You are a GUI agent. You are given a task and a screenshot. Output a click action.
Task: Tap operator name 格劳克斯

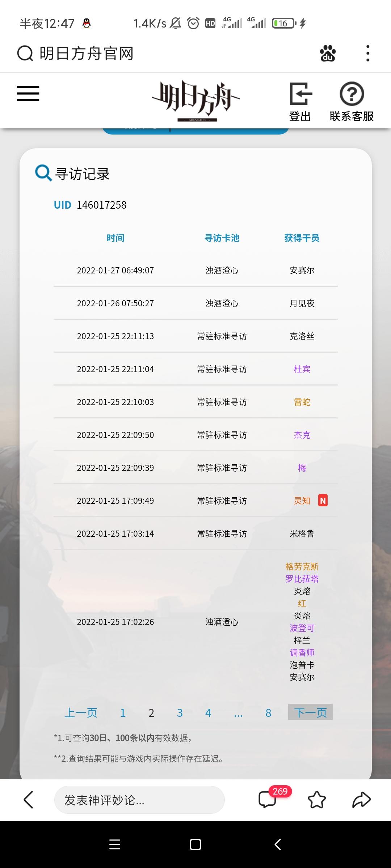pos(302,567)
